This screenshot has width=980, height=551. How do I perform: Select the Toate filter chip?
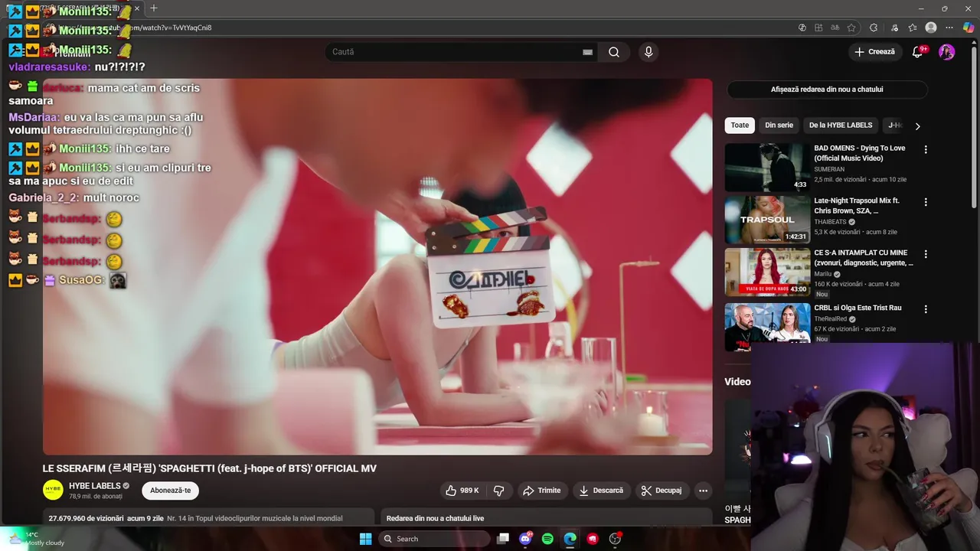tap(740, 126)
